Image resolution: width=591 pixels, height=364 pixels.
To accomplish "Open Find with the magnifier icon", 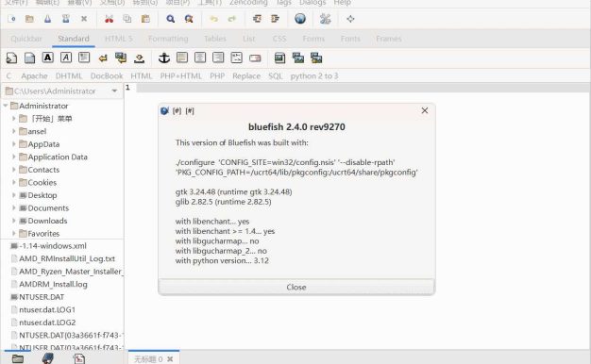I will (170, 19).
